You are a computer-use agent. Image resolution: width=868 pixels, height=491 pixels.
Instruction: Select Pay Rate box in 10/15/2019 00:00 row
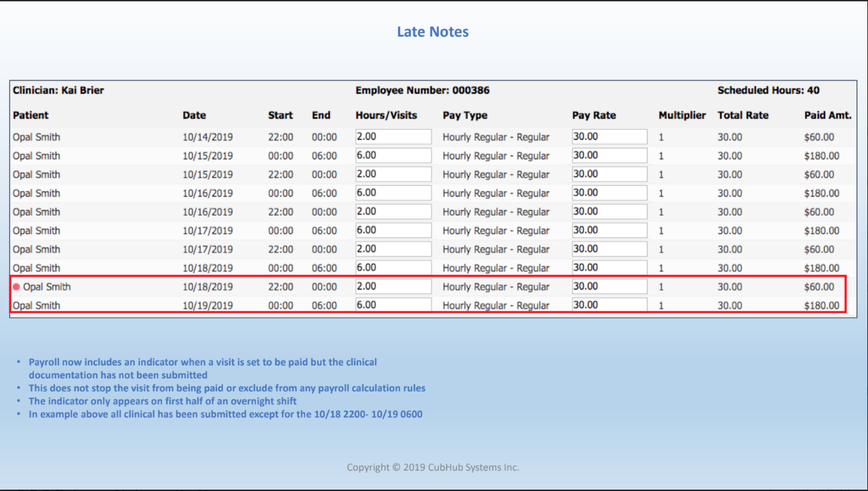(x=610, y=155)
